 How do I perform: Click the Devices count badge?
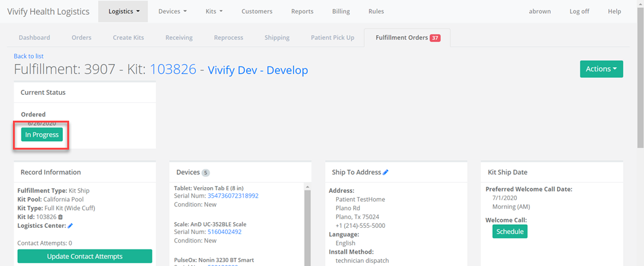205,172
